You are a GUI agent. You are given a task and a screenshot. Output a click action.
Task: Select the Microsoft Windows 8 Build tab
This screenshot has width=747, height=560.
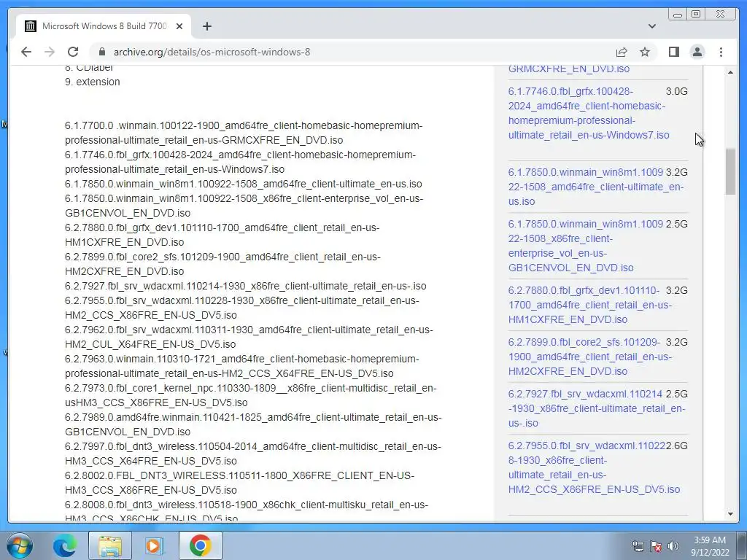click(x=104, y=26)
